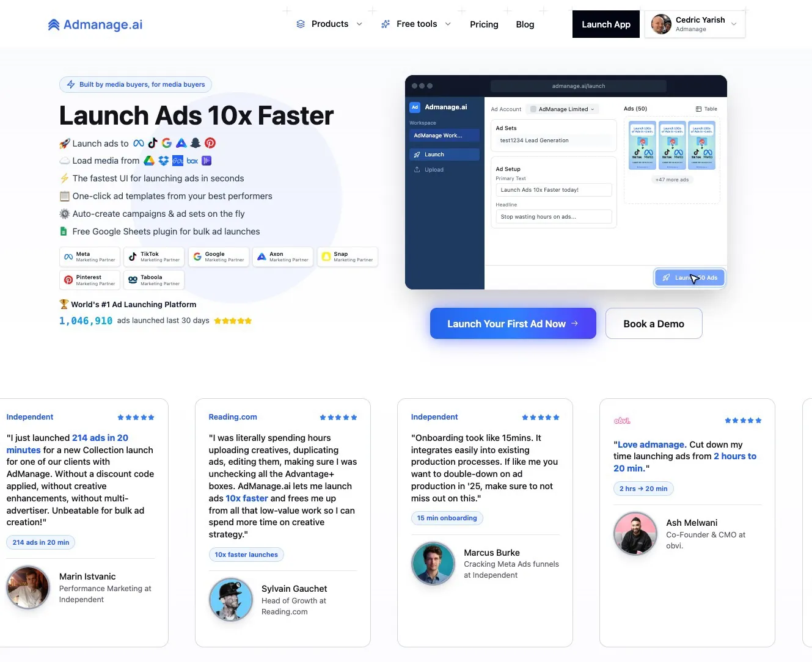Screen dimensions: 812x662
Task: Click the 15 min onboarding tag
Action: [x=447, y=518]
